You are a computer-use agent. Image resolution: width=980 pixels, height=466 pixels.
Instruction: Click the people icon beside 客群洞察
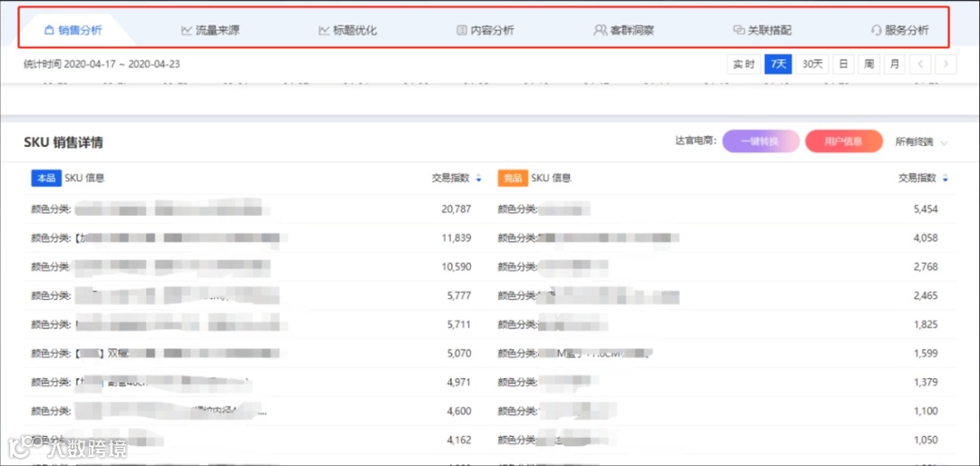(x=600, y=30)
